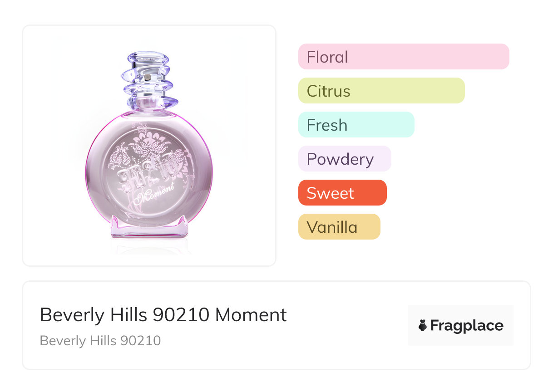Click the clear glass base of the bottle
Viewport: 553px width, 392px height.
click(x=149, y=229)
